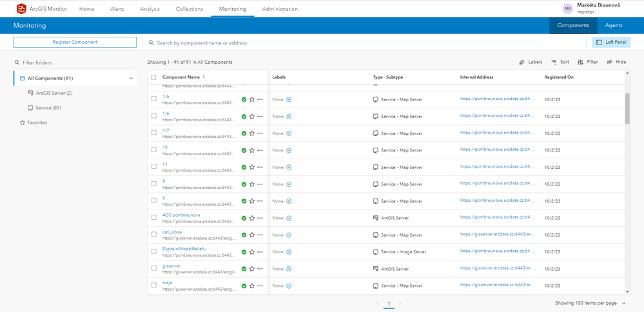This screenshot has height=312, width=644.
Task: Add a label to the giסserver row
Action: (x=289, y=269)
